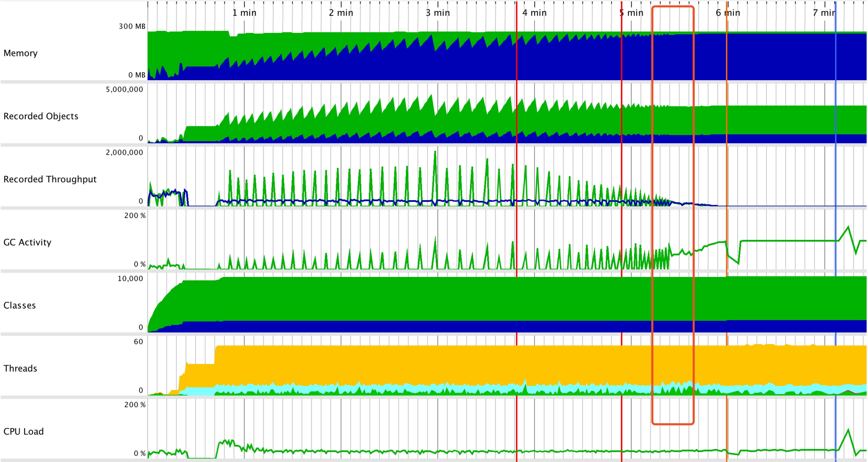Image resolution: width=868 pixels, height=462 pixels.
Task: Click the 6 min time axis label
Action: coord(728,13)
